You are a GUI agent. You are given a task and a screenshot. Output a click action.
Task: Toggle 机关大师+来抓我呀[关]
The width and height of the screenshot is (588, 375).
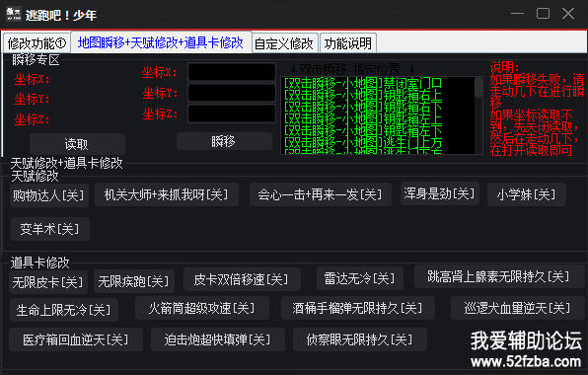167,194
